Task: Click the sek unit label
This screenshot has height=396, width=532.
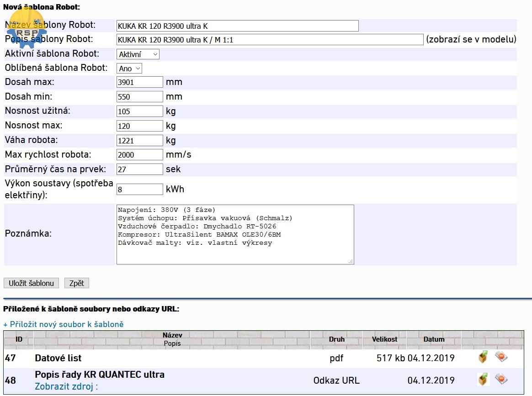Action: (x=173, y=169)
